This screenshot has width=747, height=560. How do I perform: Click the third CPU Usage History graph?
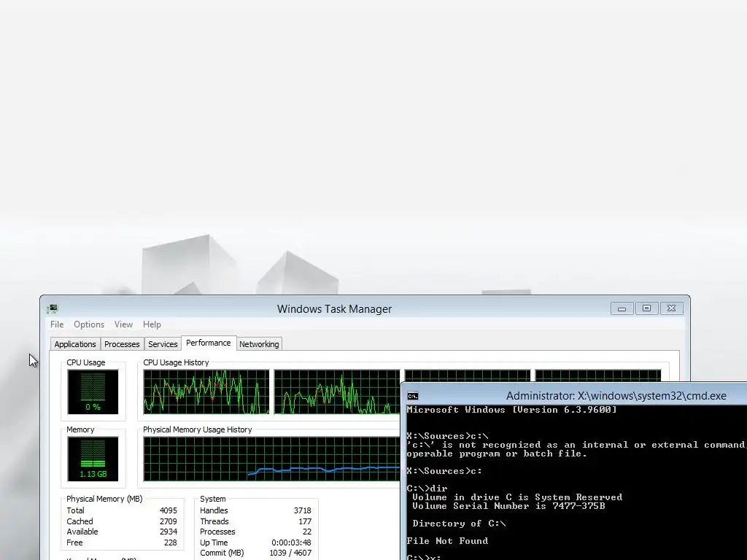point(468,376)
